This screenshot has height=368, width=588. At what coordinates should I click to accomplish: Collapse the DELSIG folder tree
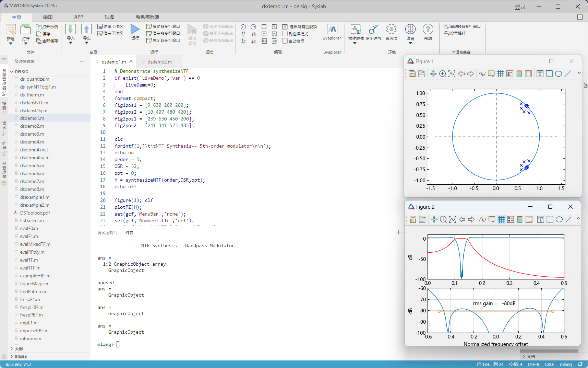coord(12,72)
